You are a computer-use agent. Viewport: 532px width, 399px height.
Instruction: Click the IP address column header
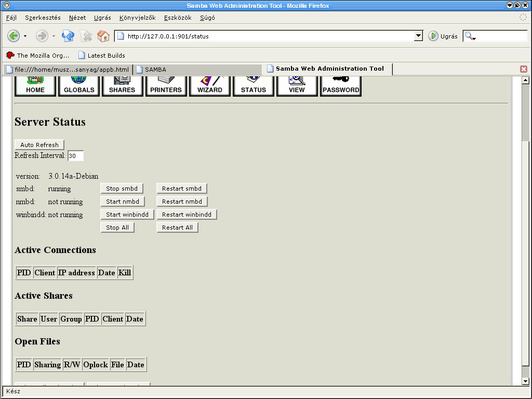point(76,273)
